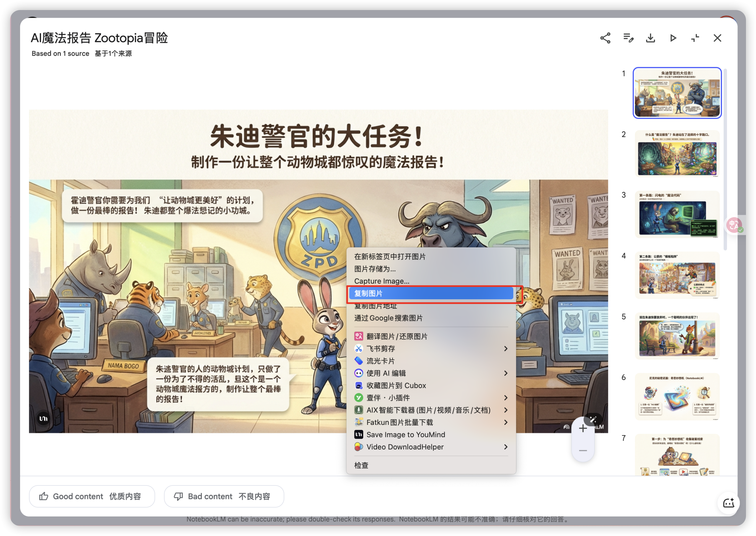The height and width of the screenshot is (536, 756).
Task: Expand the Video DownloadHelper submenu
Action: pos(506,447)
